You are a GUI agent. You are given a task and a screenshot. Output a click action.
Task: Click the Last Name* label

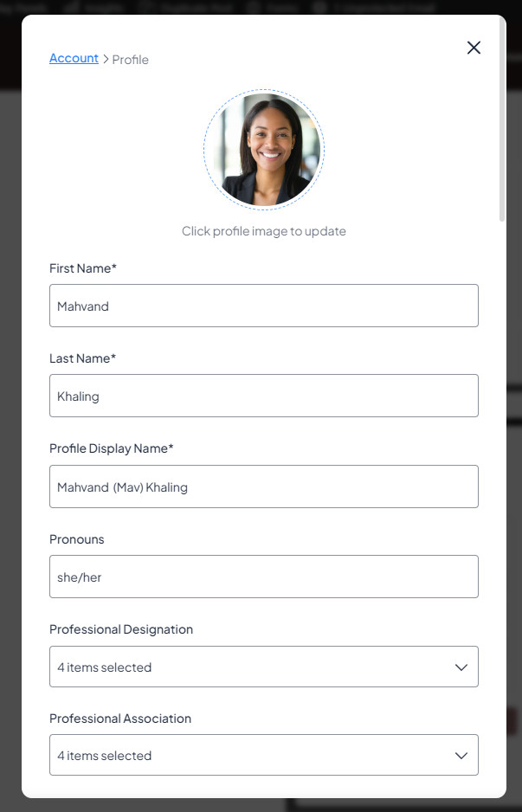(x=82, y=358)
